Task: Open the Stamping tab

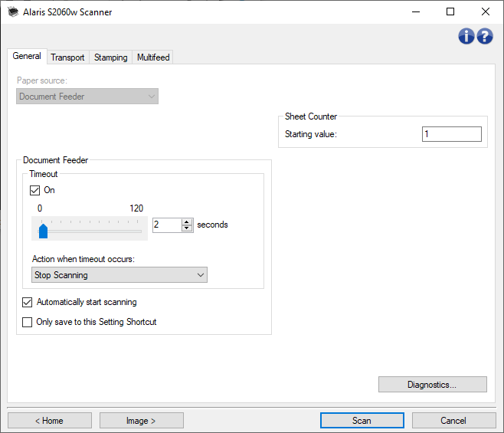Action: [x=110, y=57]
